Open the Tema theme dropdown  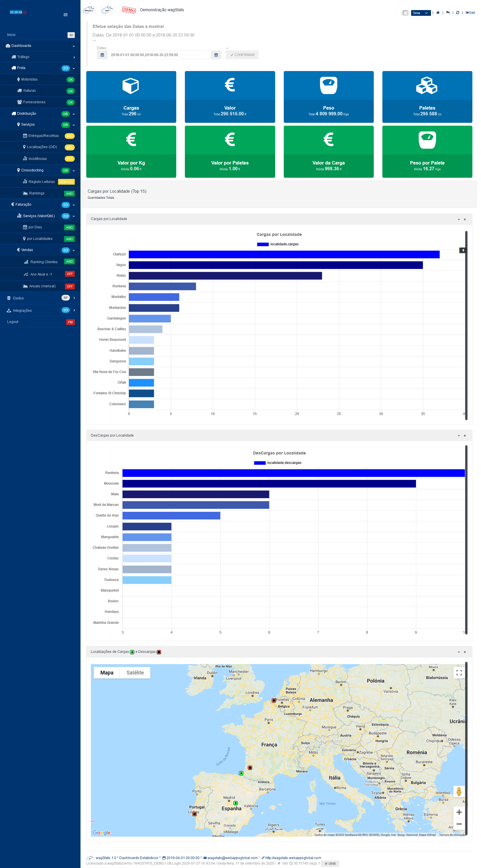coord(420,13)
